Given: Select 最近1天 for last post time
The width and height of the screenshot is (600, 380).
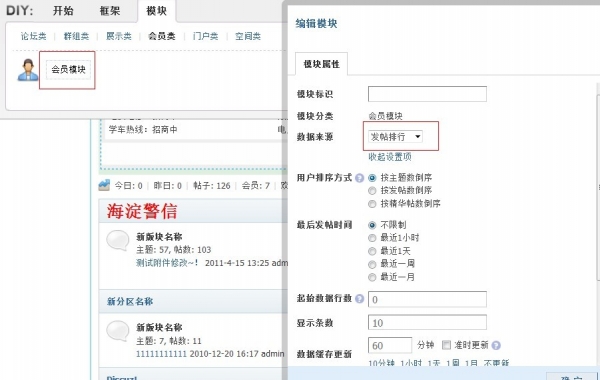Looking at the screenshot, I should click(x=372, y=251).
